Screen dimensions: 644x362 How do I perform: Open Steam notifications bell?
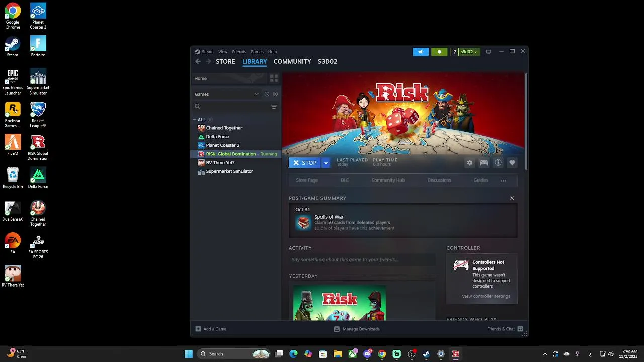439,52
